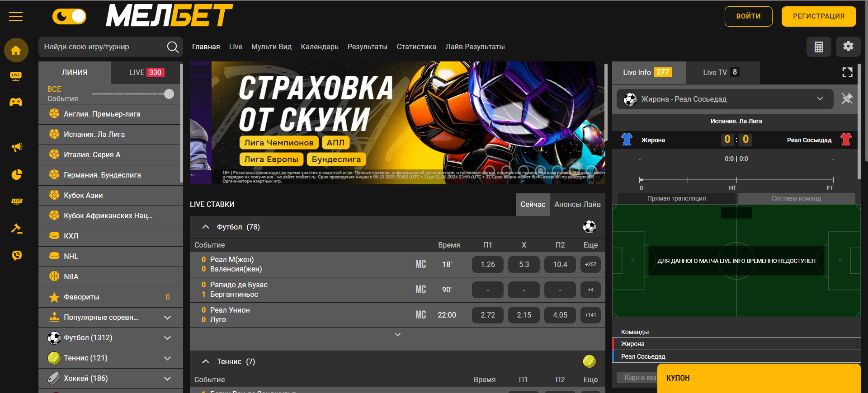Open the Жирона - Реал Сосьедад match dropdown
Screen dimensions: 868x393
(725, 99)
